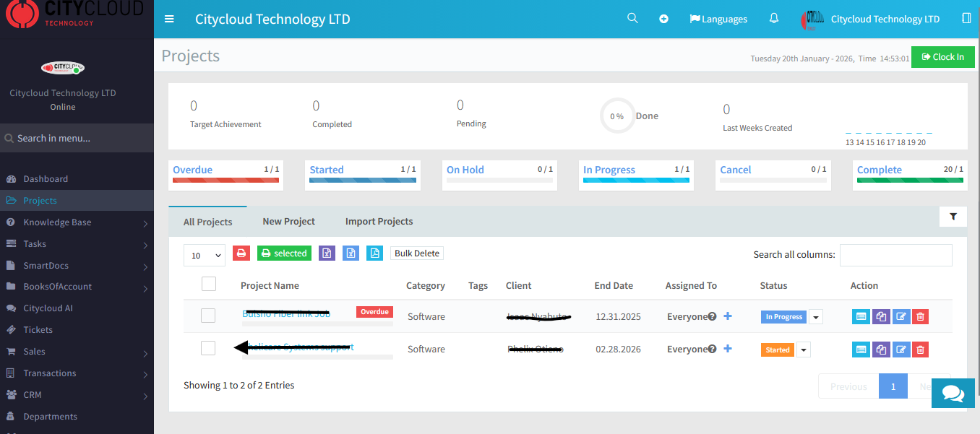Click the Bulk Delete button
980x434 pixels.
coord(417,253)
